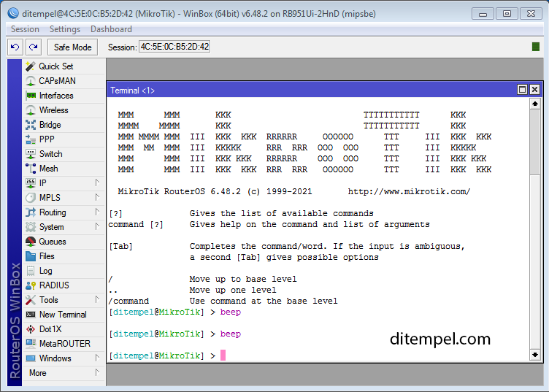Open the Files folder icon
The image size is (549, 392).
click(x=31, y=256)
